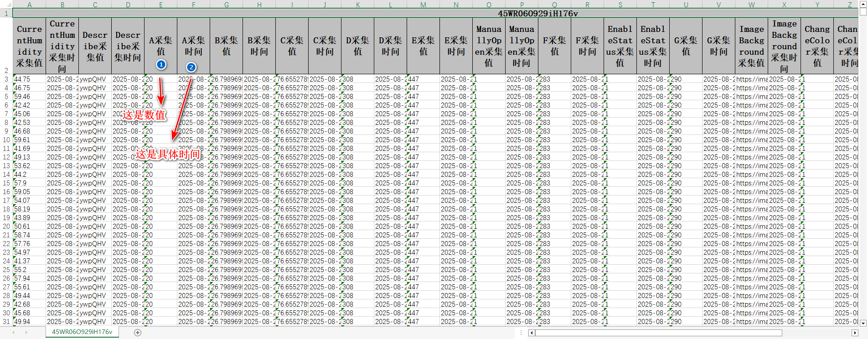Select the ManuallyOpen采集值 header cell
868x339 pixels.
(x=489, y=46)
